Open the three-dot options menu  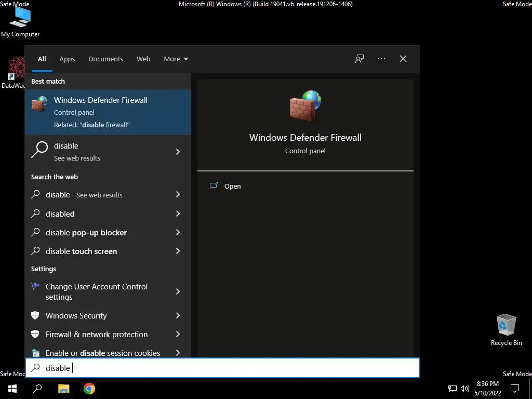click(381, 59)
